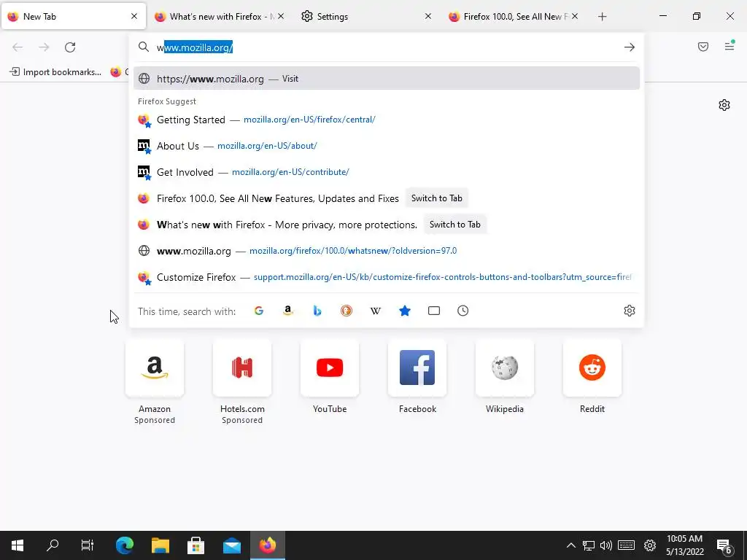Launch Microsoft Edge from taskbar
This screenshot has height=560, width=747.
(x=124, y=545)
